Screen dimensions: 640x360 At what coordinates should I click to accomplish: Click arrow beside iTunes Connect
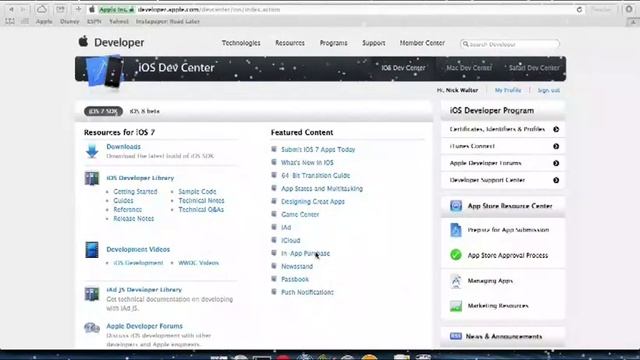pos(556,147)
